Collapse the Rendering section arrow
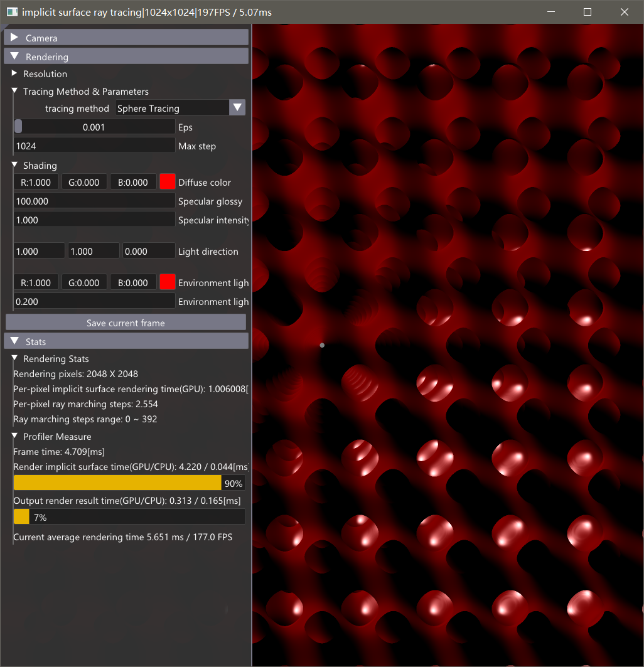 click(14, 56)
